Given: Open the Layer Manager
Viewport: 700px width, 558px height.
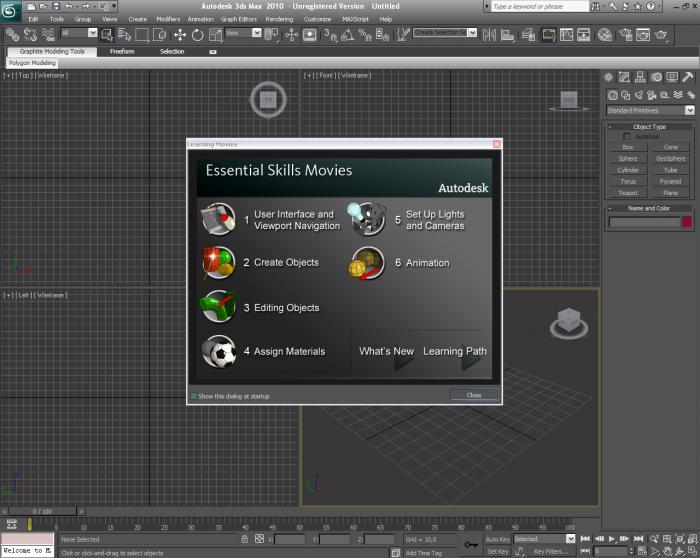Looking at the screenshot, I should [529, 34].
